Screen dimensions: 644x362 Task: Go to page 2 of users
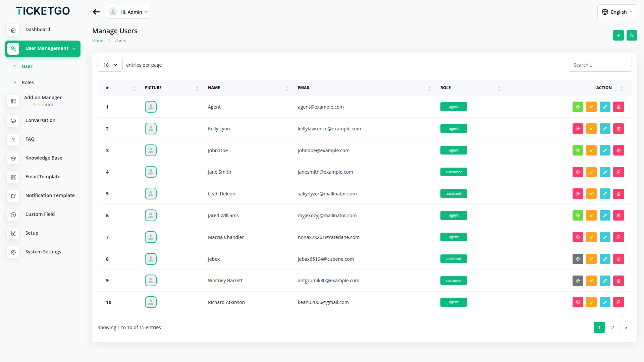[x=612, y=327]
